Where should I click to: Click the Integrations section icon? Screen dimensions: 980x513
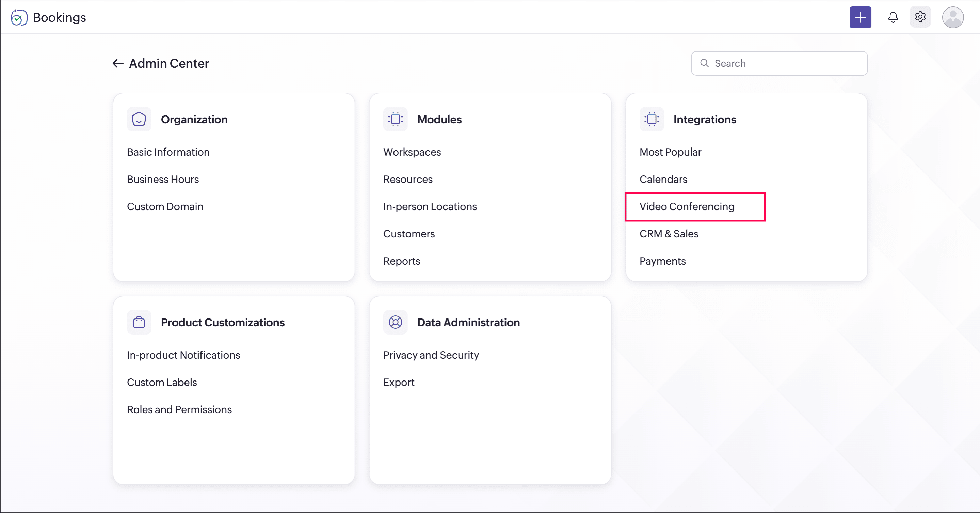pyautogui.click(x=651, y=120)
